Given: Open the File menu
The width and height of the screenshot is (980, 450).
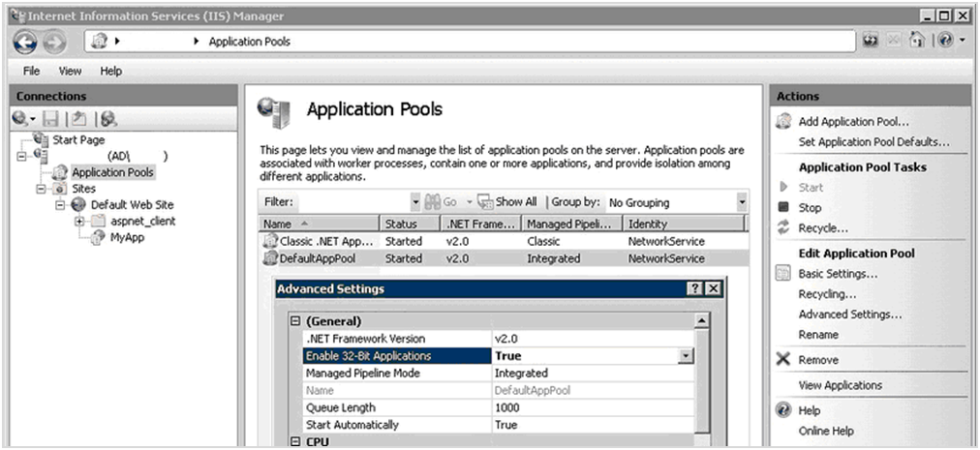Looking at the screenshot, I should [x=32, y=71].
